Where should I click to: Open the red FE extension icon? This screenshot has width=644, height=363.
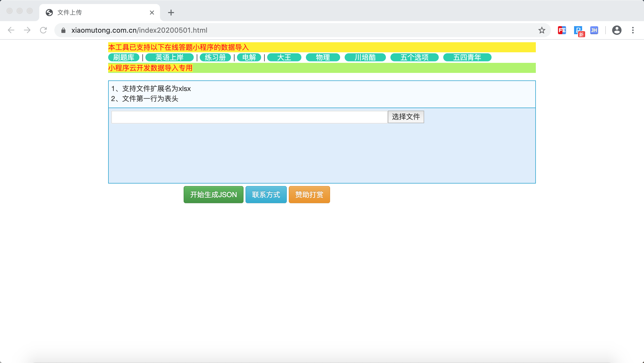tap(562, 30)
